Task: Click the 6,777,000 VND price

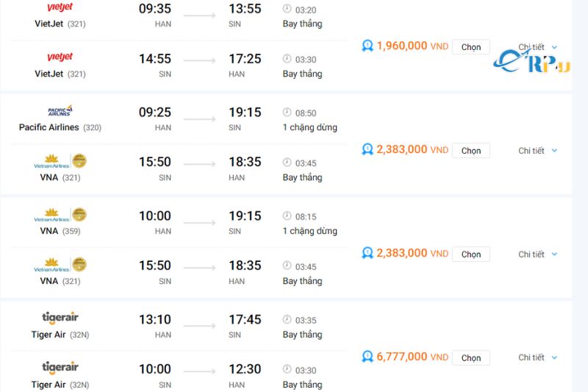Action: pos(412,357)
